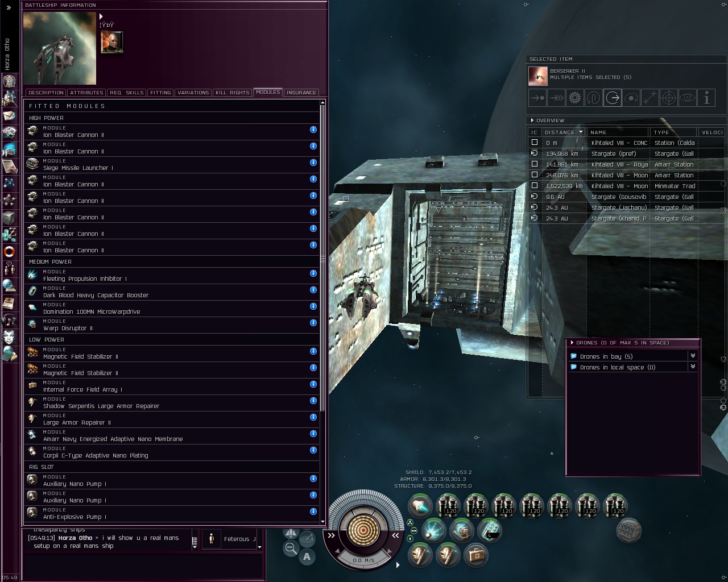The width and height of the screenshot is (728, 582).
Task: Activate the medkit-shaped module on HUD
Action: (x=475, y=556)
